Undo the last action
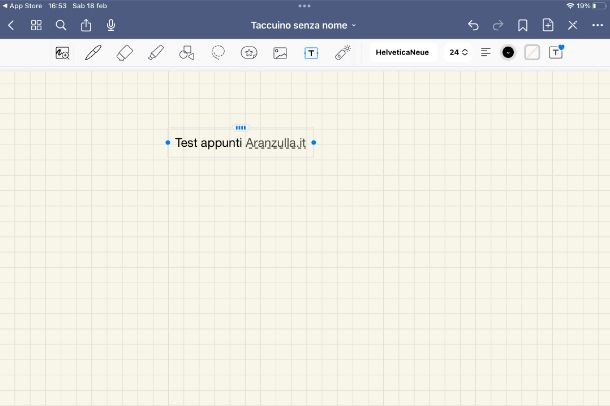Screen dimensions: 610x406 coord(473,26)
